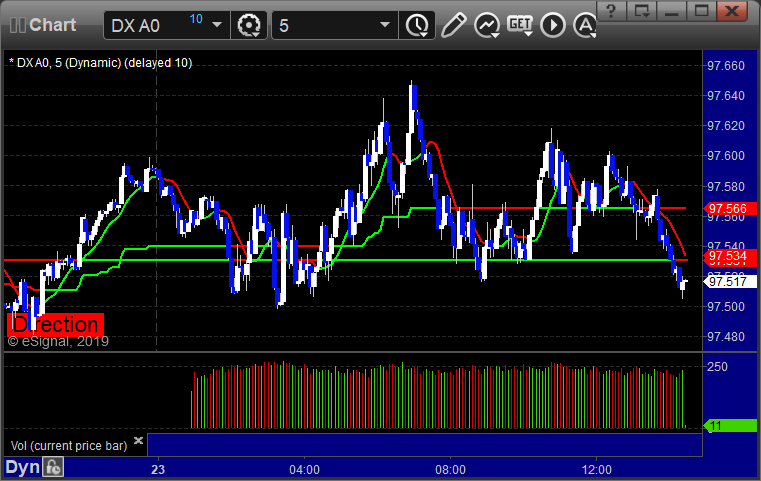This screenshot has height=481, width=761.
Task: Click the 08:00 time axis label
Action: click(450, 469)
